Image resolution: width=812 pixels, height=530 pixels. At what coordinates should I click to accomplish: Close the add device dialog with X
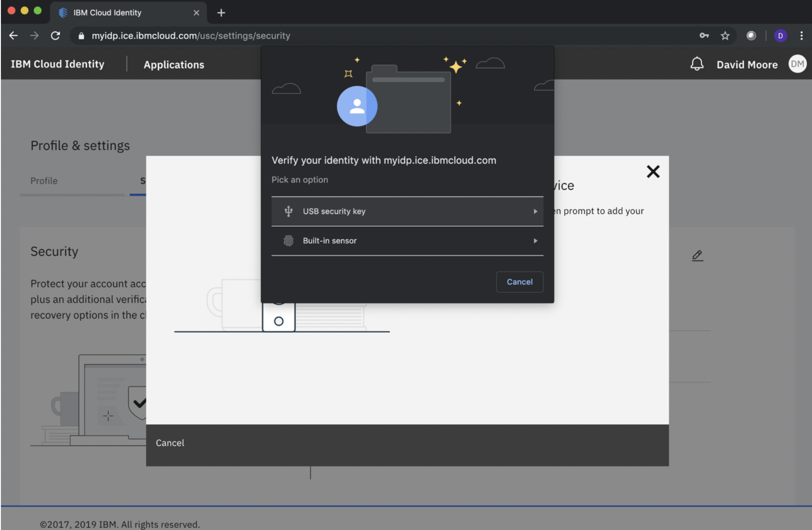click(x=653, y=171)
